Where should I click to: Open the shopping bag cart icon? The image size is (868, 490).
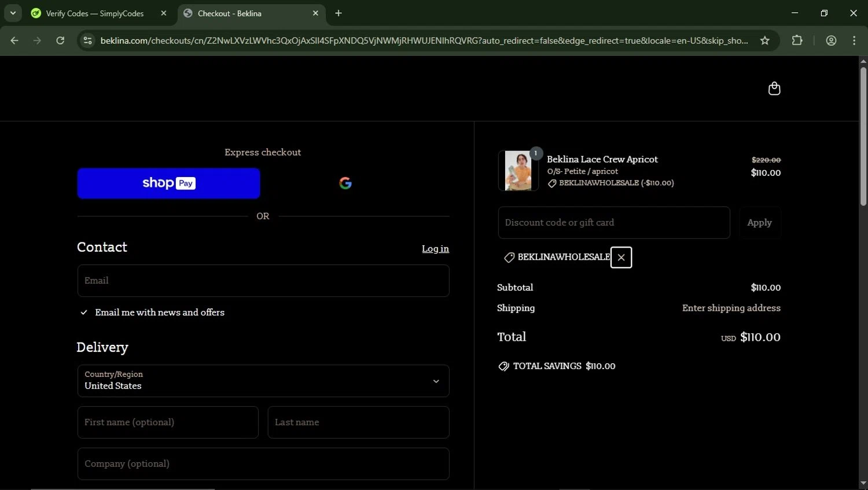tap(774, 89)
